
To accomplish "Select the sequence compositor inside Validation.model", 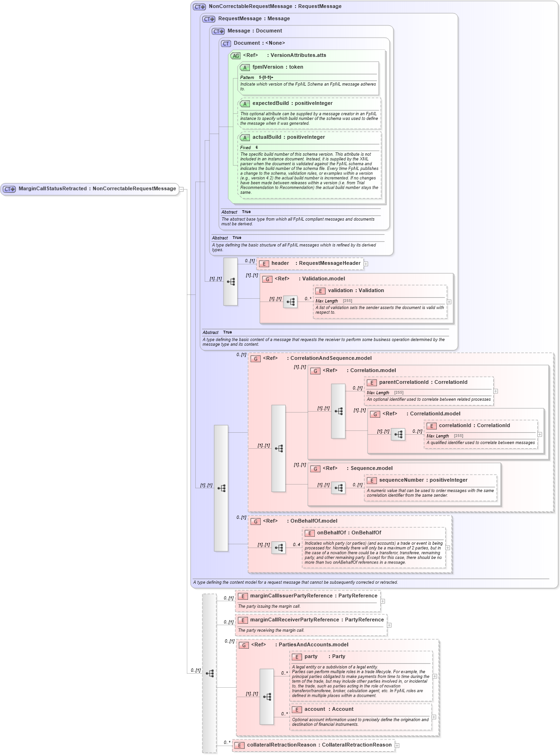I will point(290,302).
